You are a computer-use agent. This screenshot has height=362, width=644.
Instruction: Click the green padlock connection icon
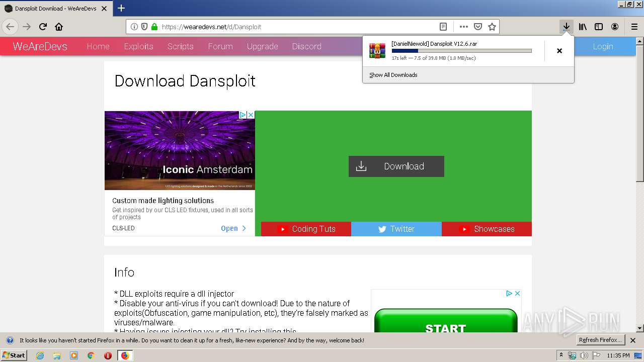tap(154, 27)
